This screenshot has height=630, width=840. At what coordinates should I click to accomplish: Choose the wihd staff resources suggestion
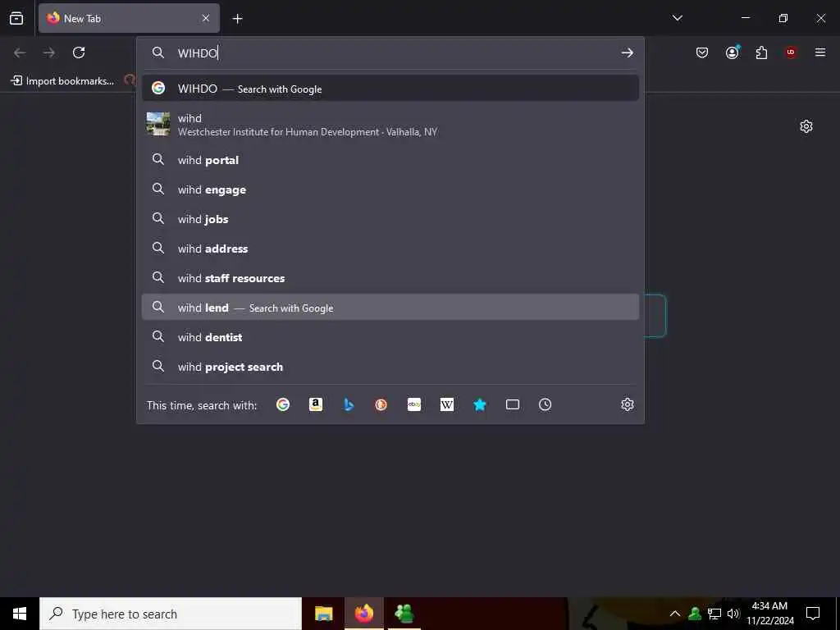390,278
